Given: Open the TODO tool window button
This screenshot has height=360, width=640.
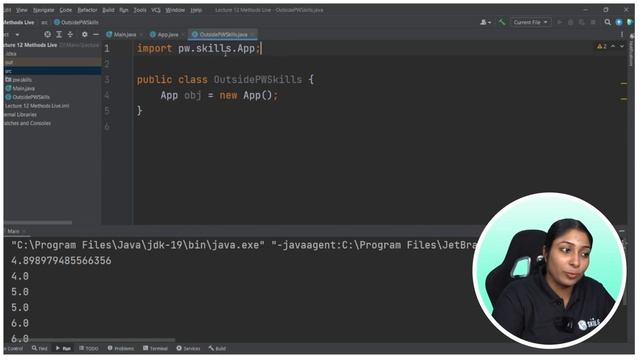Looking at the screenshot, I should pos(89,349).
